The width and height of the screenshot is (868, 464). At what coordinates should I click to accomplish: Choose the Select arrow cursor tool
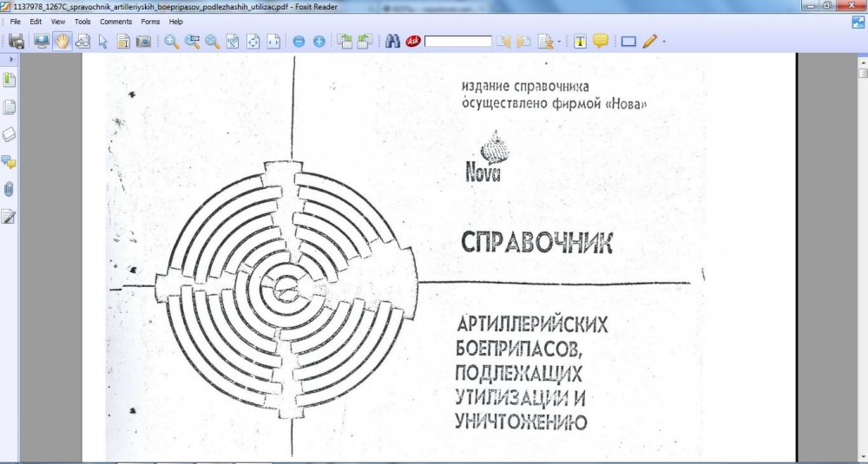(x=103, y=42)
